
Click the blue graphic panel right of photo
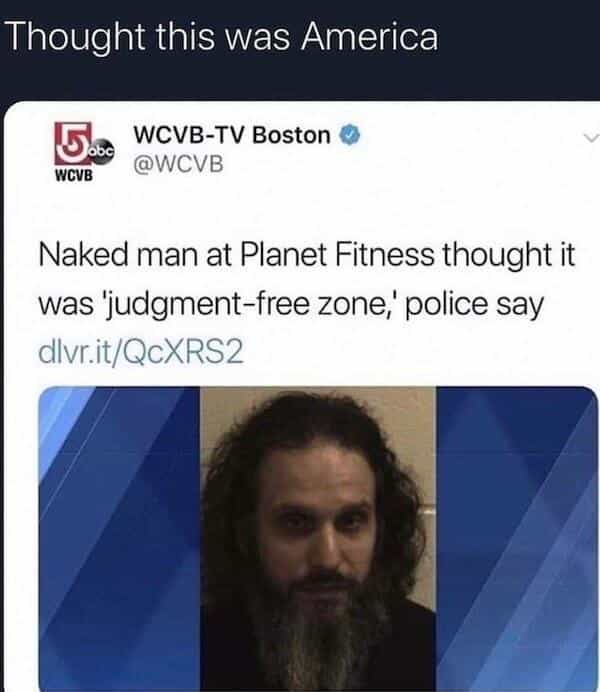point(517,538)
